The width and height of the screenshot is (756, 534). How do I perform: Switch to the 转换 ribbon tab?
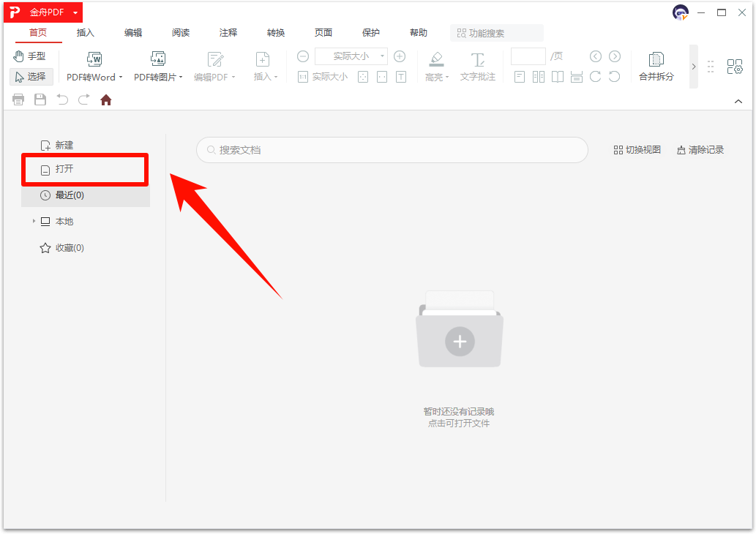pyautogui.click(x=276, y=33)
